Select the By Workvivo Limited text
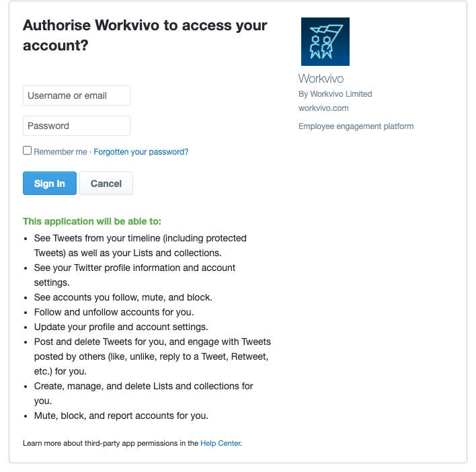Screen dimensions: 476x472 (x=335, y=94)
